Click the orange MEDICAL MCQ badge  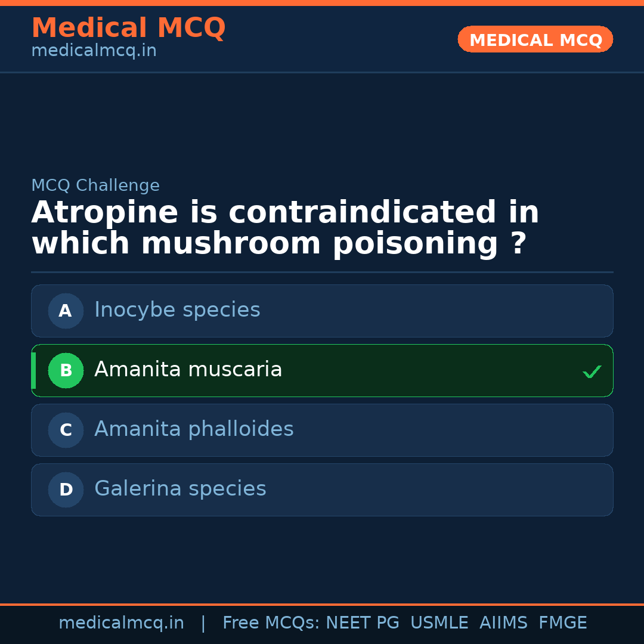535,39
